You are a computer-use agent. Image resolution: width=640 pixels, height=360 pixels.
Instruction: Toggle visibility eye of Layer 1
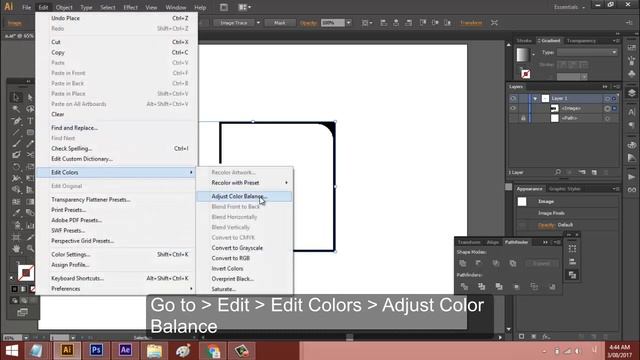513,98
